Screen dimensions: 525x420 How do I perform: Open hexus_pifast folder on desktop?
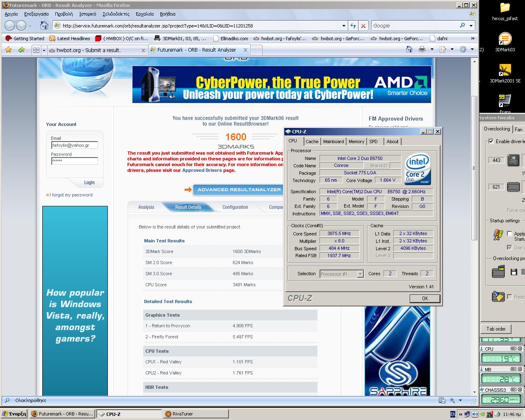pyautogui.click(x=505, y=11)
